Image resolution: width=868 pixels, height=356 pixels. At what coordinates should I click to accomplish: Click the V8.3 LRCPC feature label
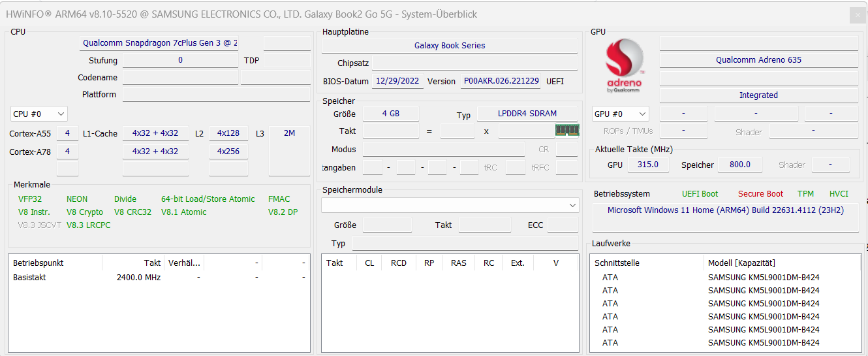[89, 225]
